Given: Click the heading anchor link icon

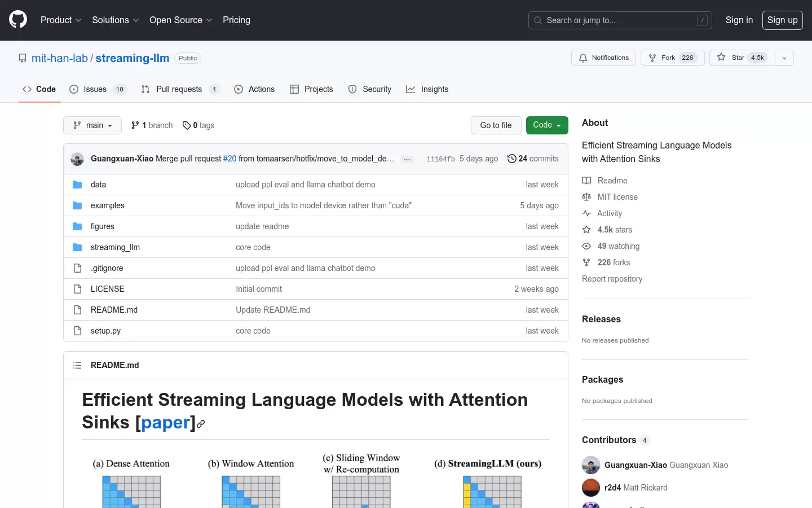Looking at the screenshot, I should click(x=201, y=424).
